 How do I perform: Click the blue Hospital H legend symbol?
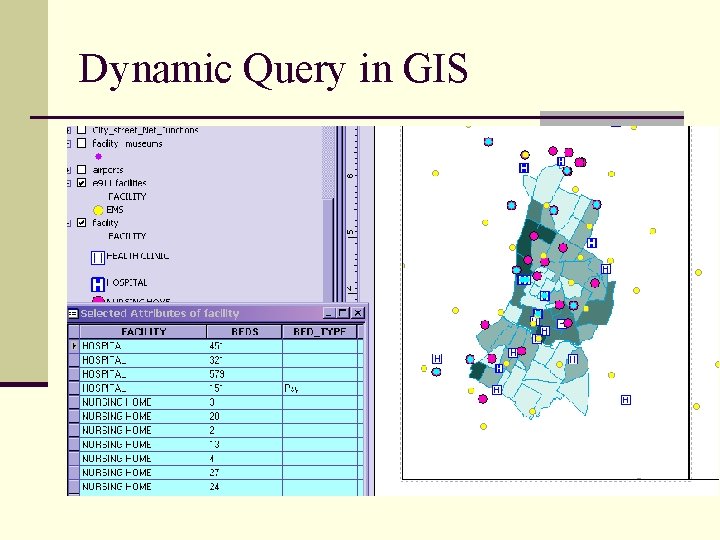click(x=97, y=285)
